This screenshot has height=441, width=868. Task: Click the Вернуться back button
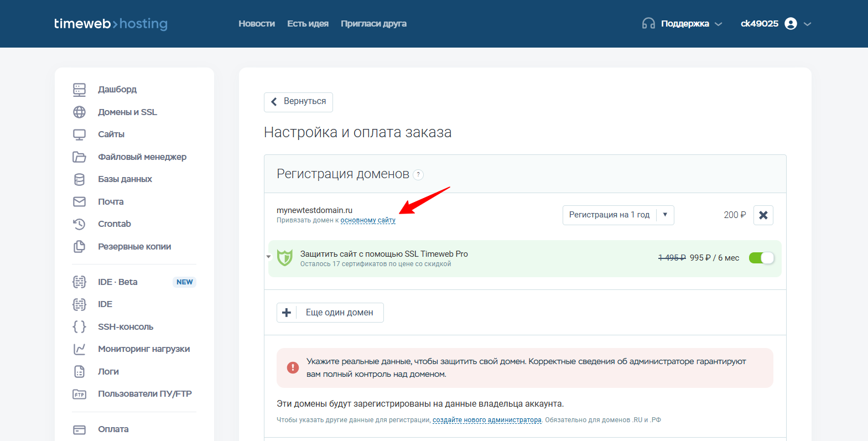(298, 102)
